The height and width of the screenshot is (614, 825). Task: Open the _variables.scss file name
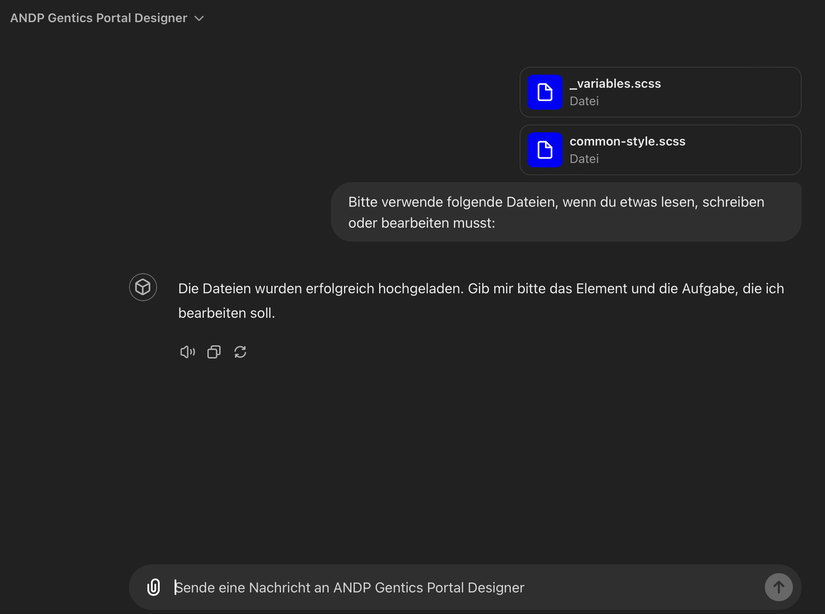point(615,84)
